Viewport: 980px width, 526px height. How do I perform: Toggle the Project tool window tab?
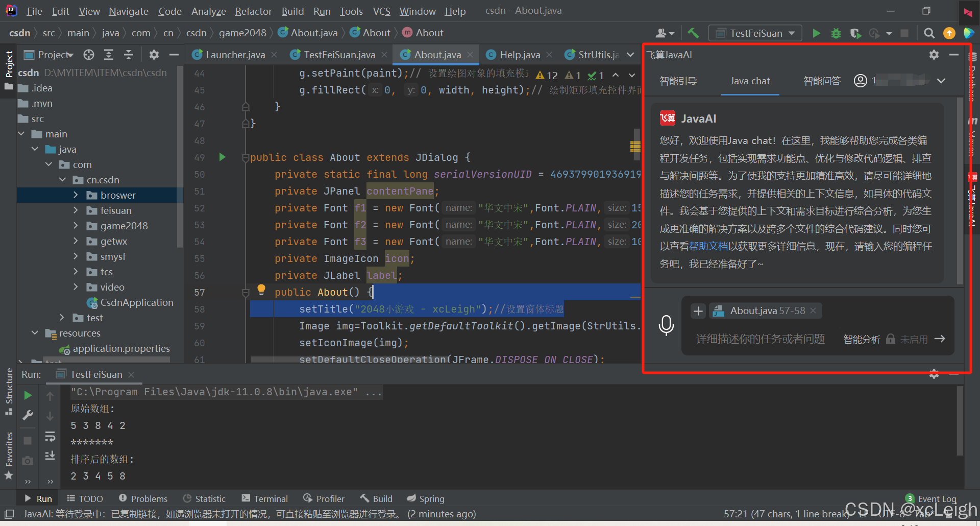pos(9,64)
